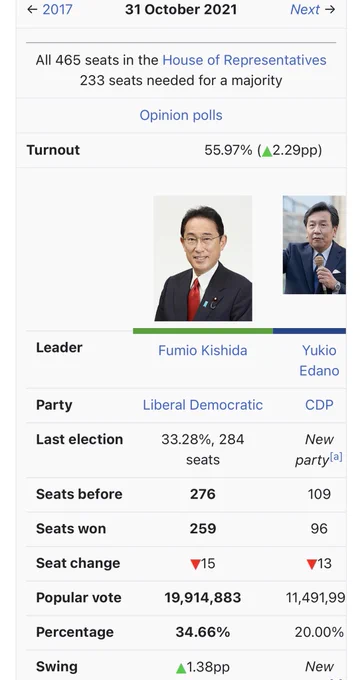The width and height of the screenshot is (362, 680).
Task: Click the blue CDP color bar
Action: (310, 331)
